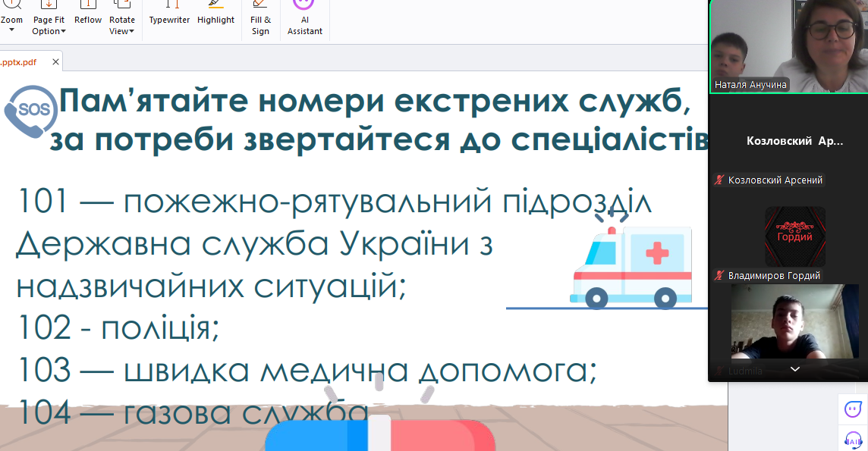868x451 pixels.
Task: Open the Fill & Sign tool
Action: [x=260, y=19]
